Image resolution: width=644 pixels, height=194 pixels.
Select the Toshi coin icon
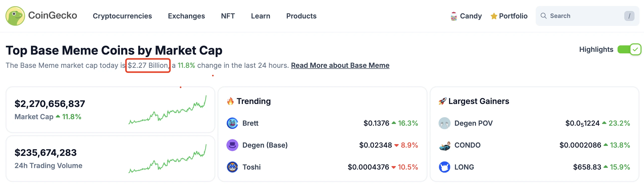pyautogui.click(x=232, y=167)
